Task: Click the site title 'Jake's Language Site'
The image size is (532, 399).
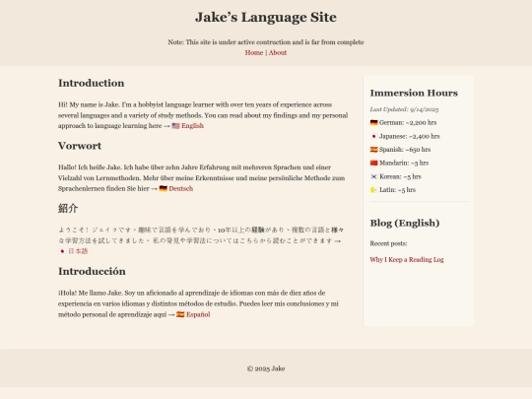Action: [266, 18]
